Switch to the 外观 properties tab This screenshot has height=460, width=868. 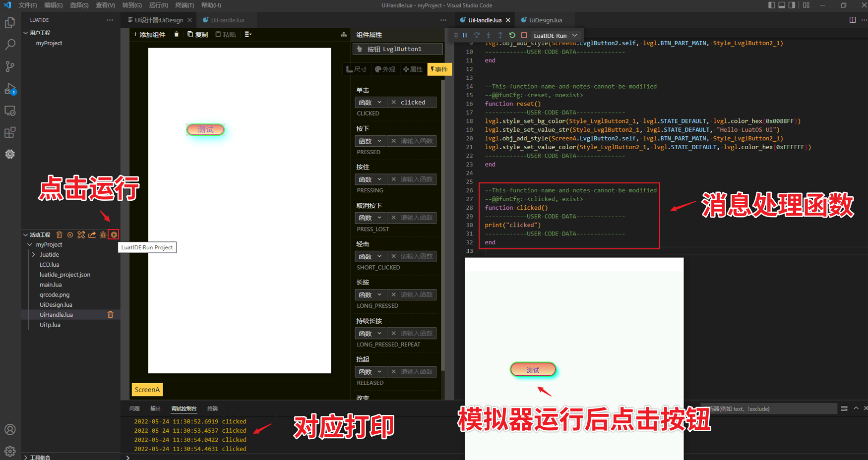click(385, 69)
